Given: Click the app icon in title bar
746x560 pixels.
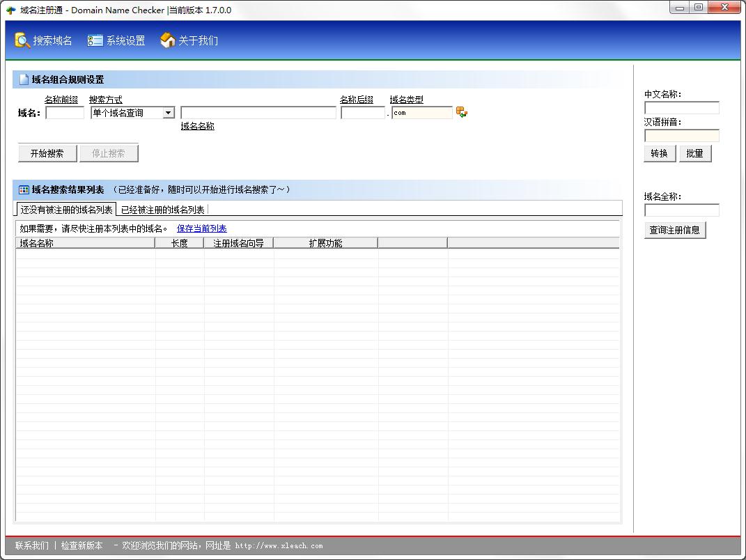Looking at the screenshot, I should [10, 10].
